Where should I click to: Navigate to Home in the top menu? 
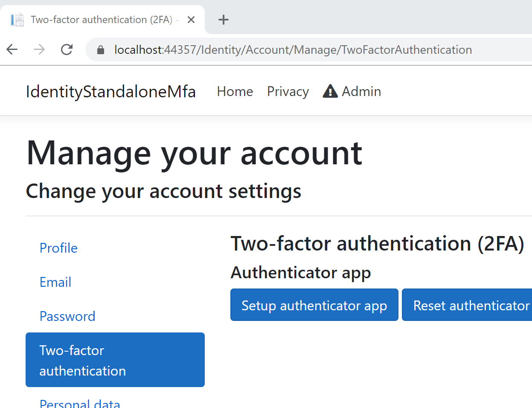[235, 91]
